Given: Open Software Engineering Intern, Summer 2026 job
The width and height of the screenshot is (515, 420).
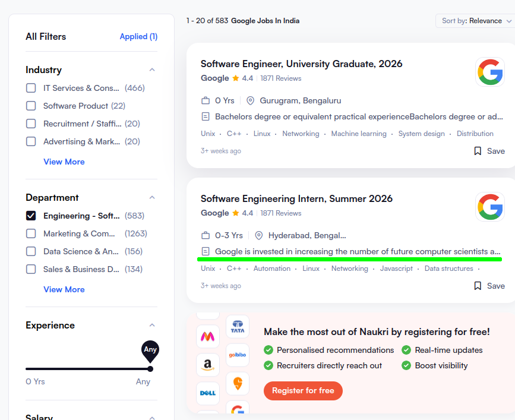Looking at the screenshot, I should coord(296,198).
